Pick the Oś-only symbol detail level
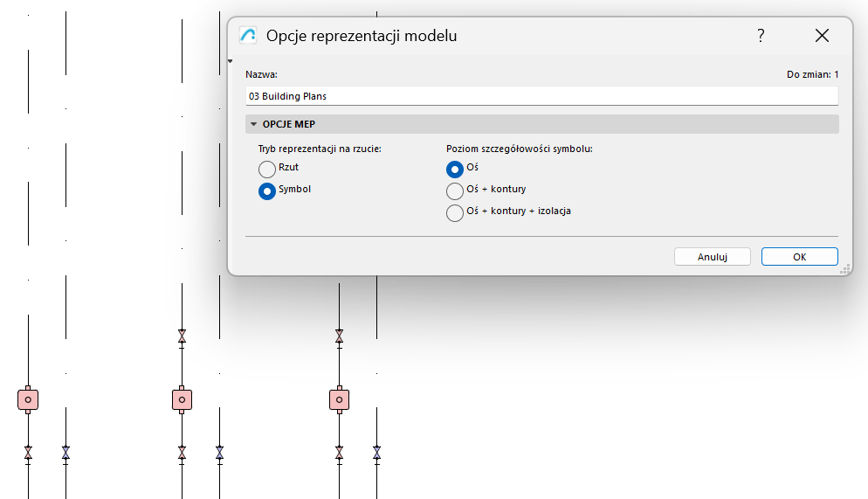Viewport: 868px width, 499px height. pos(455,169)
